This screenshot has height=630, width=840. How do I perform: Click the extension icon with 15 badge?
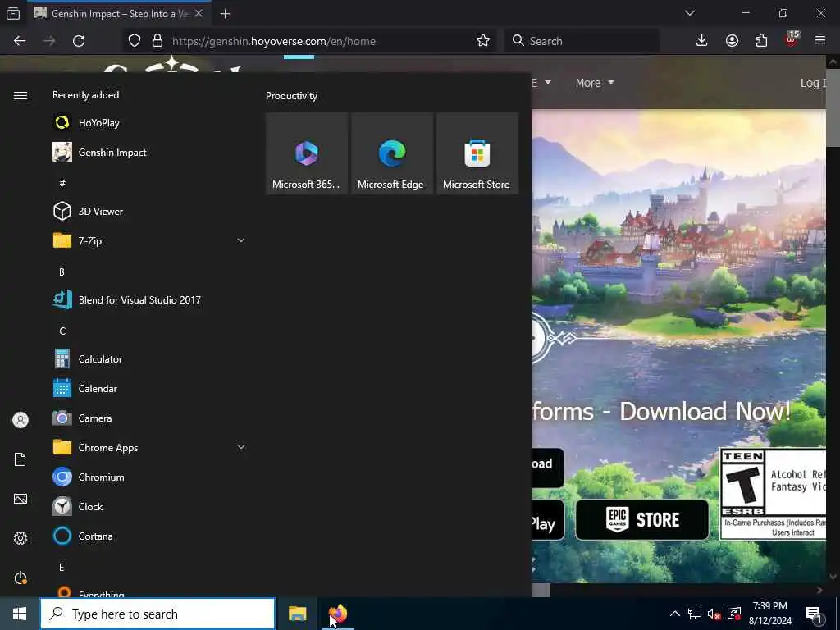click(792, 39)
